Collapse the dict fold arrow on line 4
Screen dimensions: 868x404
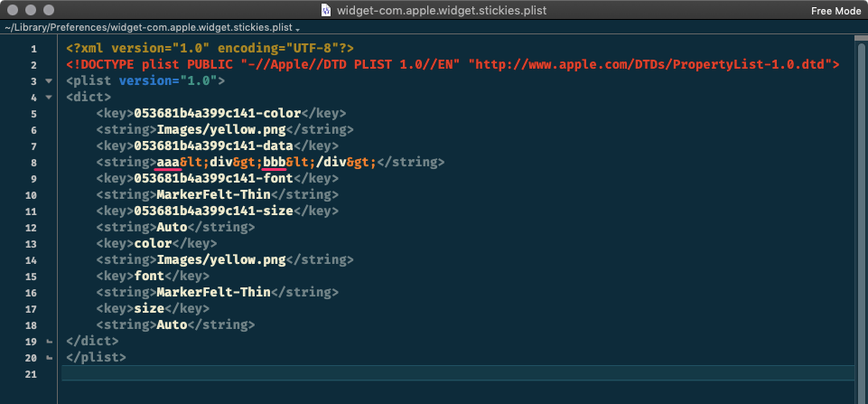pos(49,98)
